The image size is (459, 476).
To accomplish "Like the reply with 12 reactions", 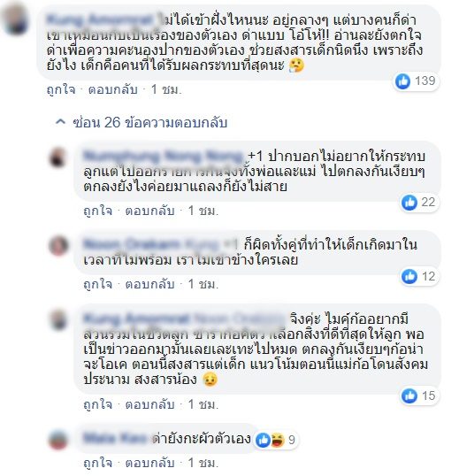I will (x=97, y=284).
